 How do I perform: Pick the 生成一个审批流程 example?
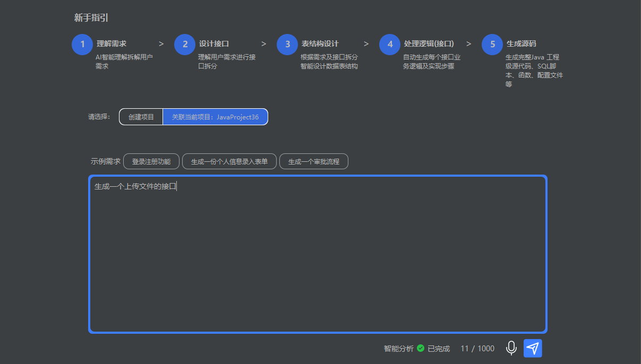pos(313,161)
